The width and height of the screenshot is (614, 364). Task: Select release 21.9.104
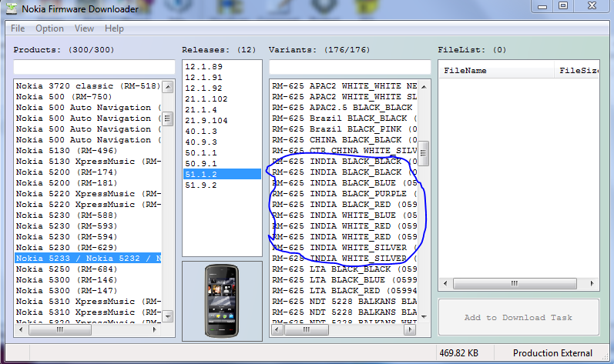tap(222, 120)
